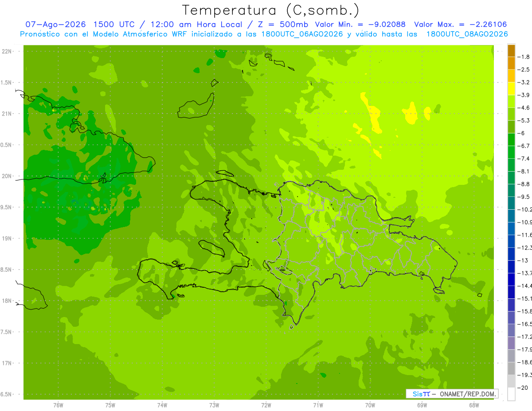The width and height of the screenshot is (532, 411).
Task: Click the "-10.2" colorbar value
Action: click(525, 210)
